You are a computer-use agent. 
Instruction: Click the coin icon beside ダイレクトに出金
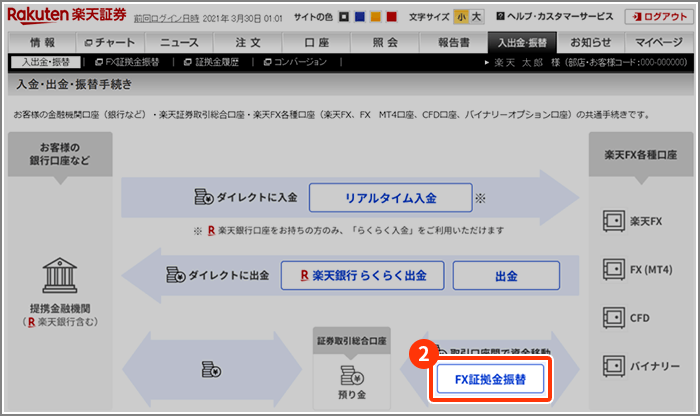[x=175, y=275]
